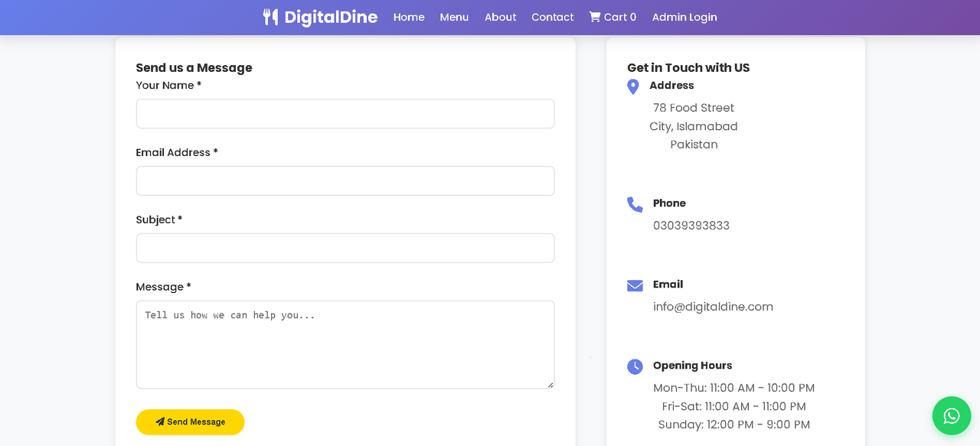Click the clock Opening Hours icon

tap(635, 366)
